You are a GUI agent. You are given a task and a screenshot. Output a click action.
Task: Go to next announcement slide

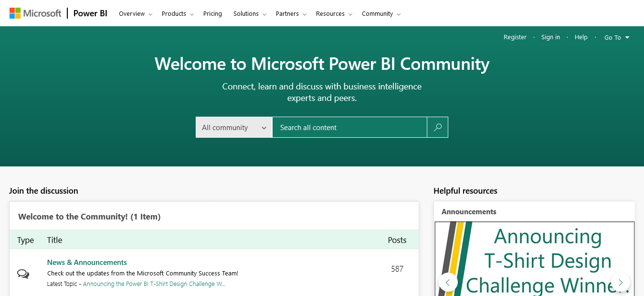621,282
